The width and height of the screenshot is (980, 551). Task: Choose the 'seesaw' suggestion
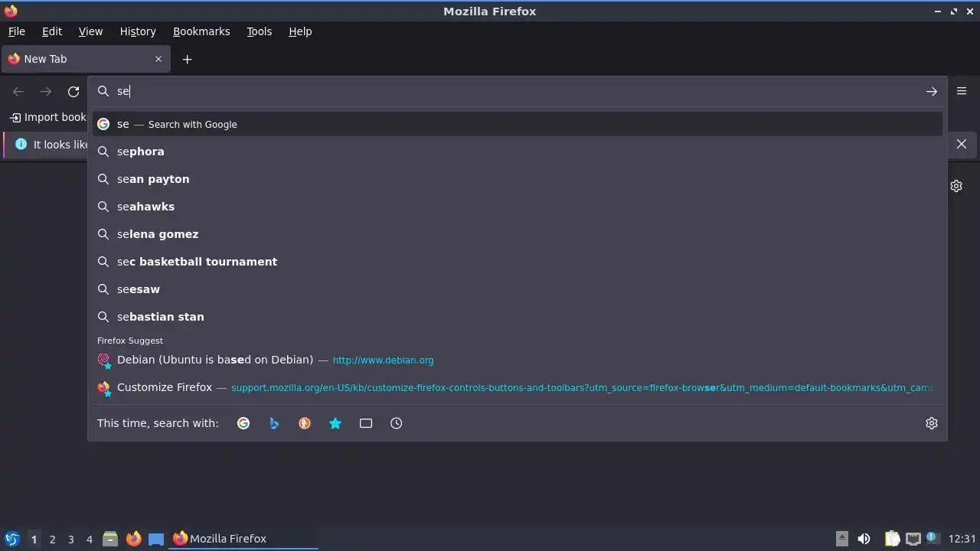(x=518, y=289)
